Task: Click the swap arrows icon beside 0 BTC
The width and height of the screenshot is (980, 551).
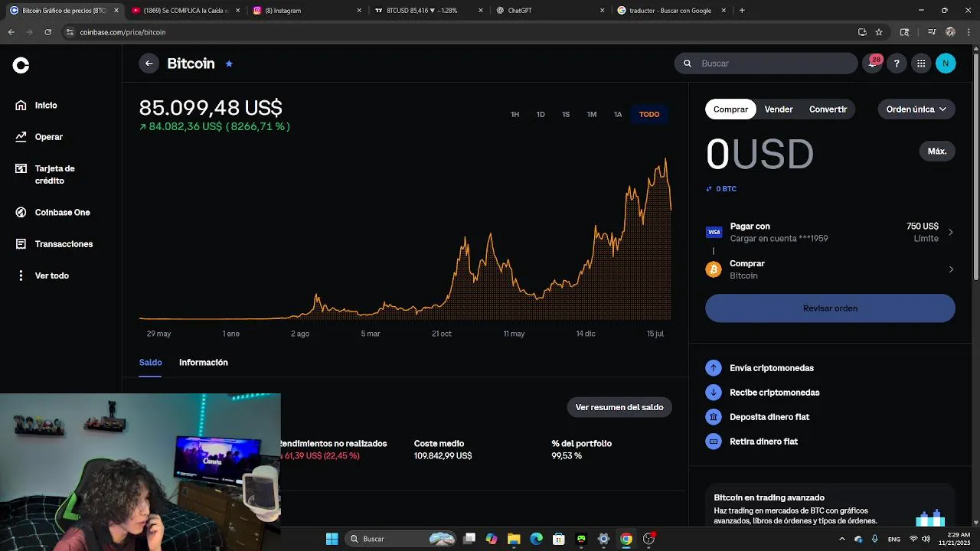Action: [709, 189]
